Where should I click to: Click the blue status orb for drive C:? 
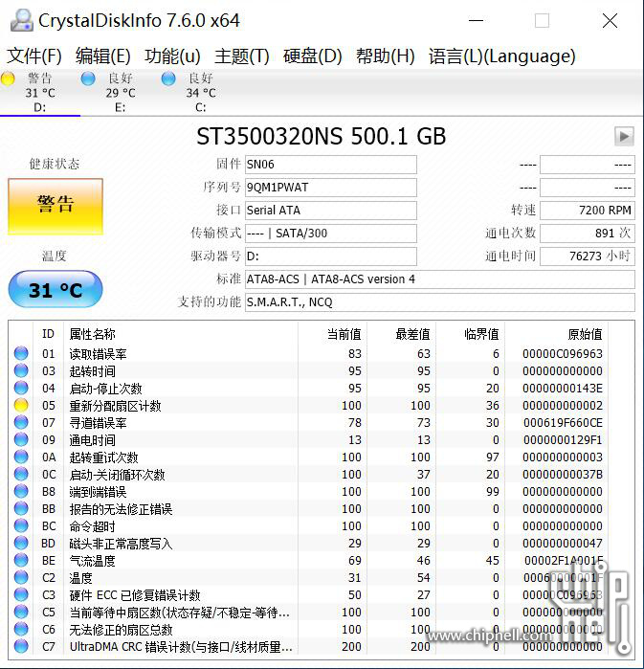tap(168, 78)
